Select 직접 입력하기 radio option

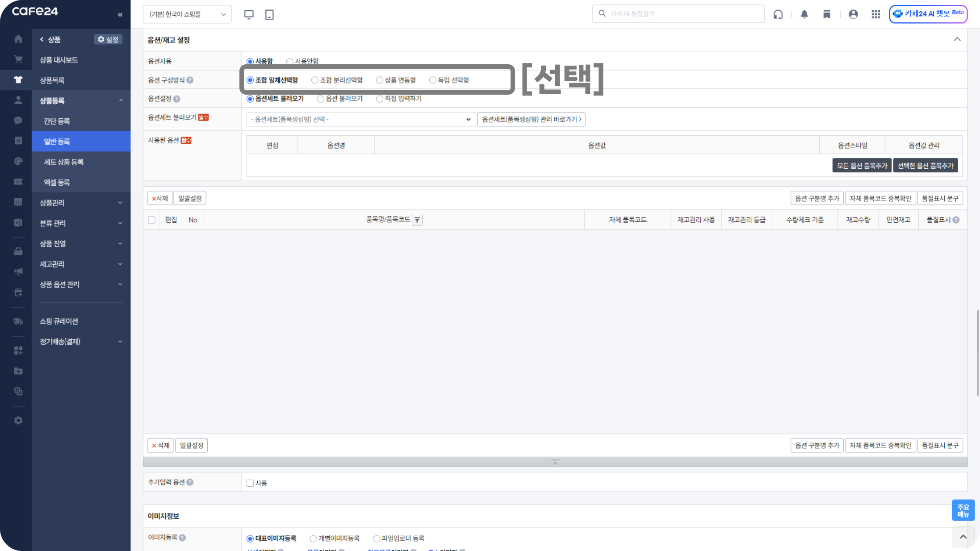pos(380,99)
